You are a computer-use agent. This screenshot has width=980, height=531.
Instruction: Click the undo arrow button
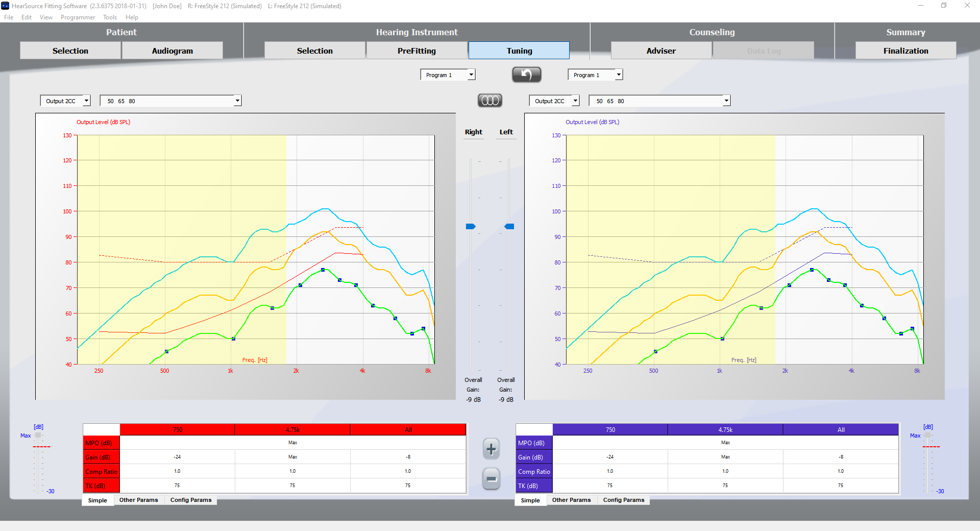point(526,75)
